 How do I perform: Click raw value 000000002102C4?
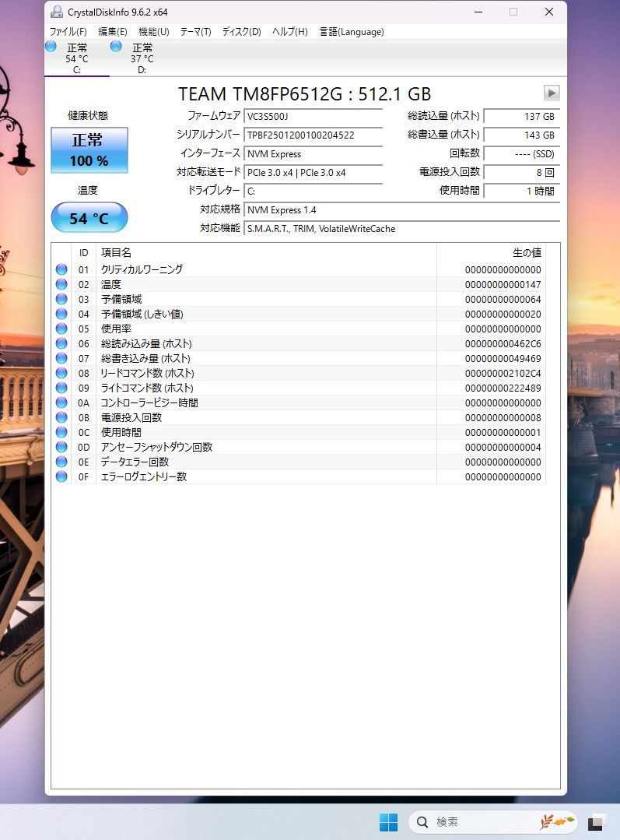click(503, 373)
